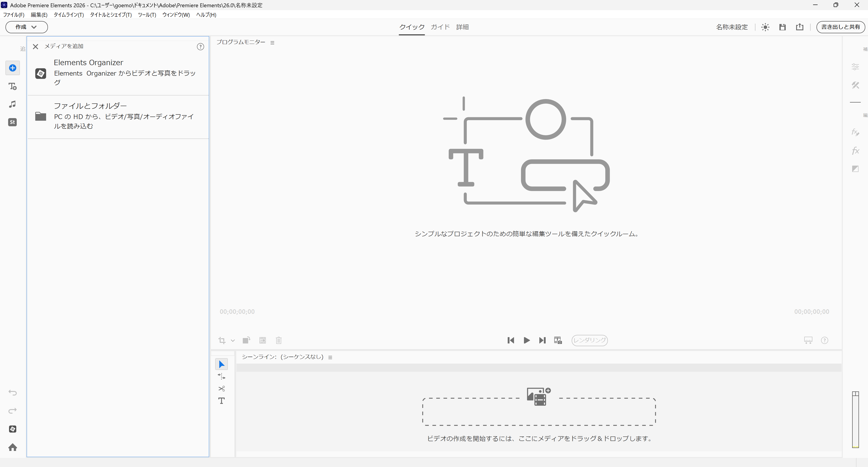The width and height of the screenshot is (868, 467).
Task: Toggle the light/dark theme sun icon
Action: (x=765, y=27)
